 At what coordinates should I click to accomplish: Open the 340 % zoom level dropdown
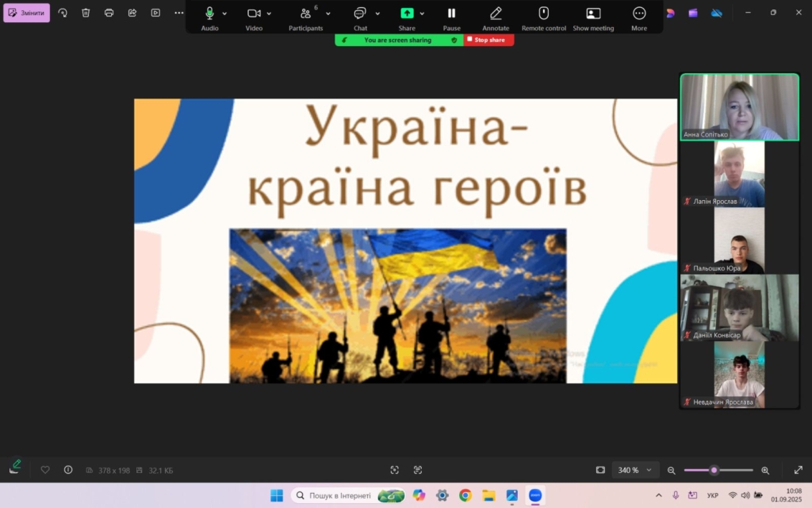(634, 470)
